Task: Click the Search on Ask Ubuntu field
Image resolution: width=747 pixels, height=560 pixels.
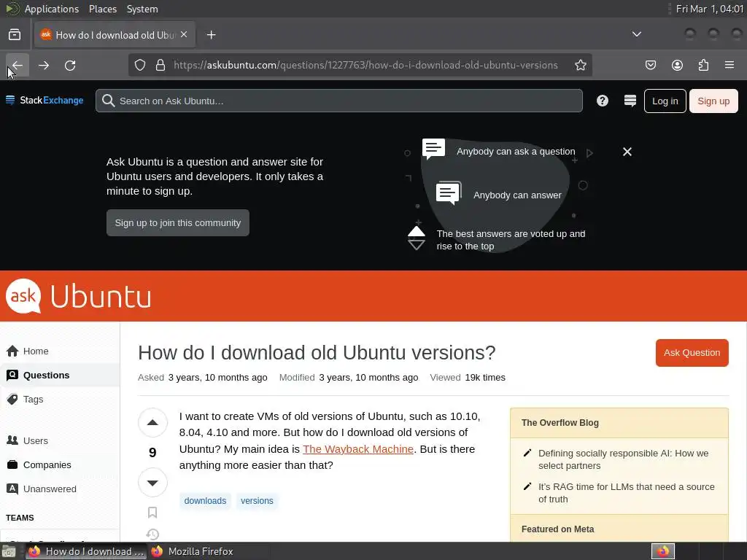Action: point(338,101)
